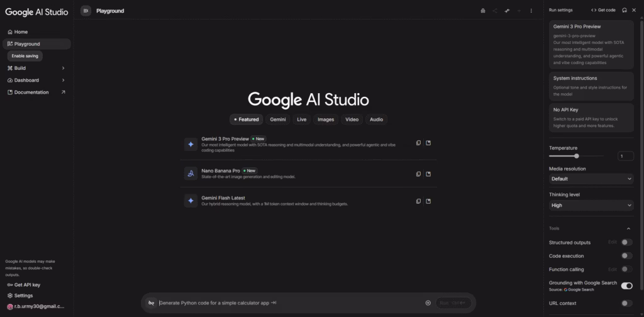
Task: Click the reset settings icon beside Get code
Action: tap(625, 10)
